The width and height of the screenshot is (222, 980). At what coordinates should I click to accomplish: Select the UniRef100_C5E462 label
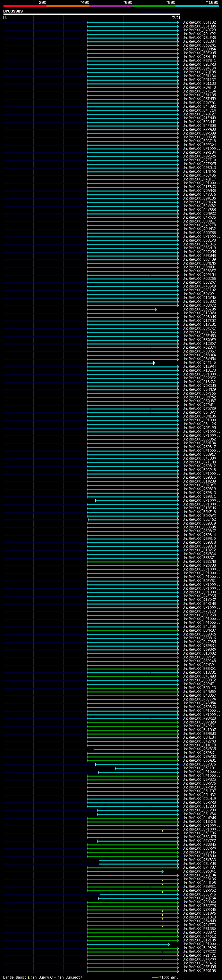pos(199,520)
